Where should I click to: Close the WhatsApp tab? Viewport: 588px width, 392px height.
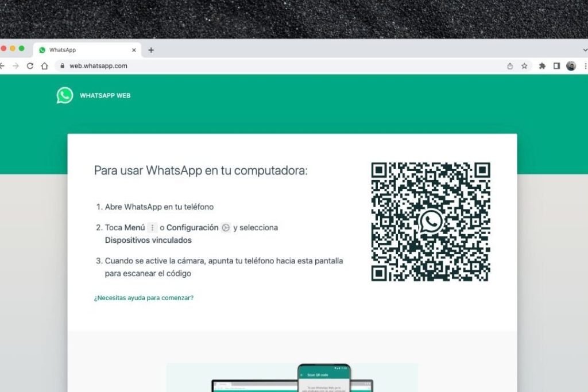(x=134, y=50)
